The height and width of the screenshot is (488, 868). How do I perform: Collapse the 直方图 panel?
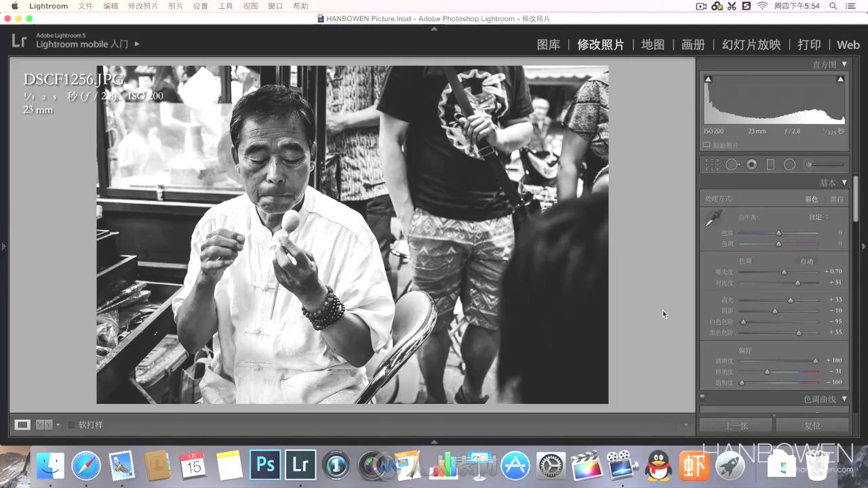pos(844,64)
